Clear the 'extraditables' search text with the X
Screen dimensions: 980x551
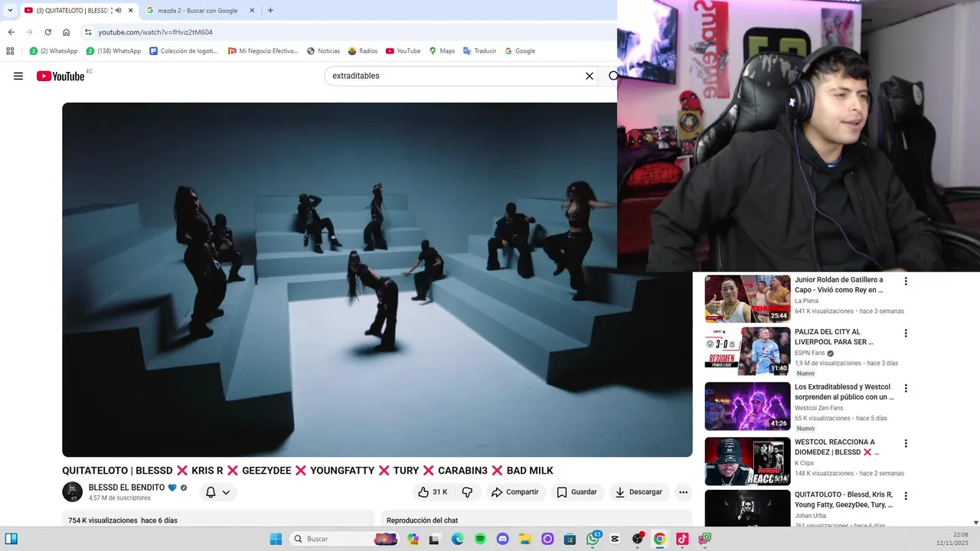point(590,76)
